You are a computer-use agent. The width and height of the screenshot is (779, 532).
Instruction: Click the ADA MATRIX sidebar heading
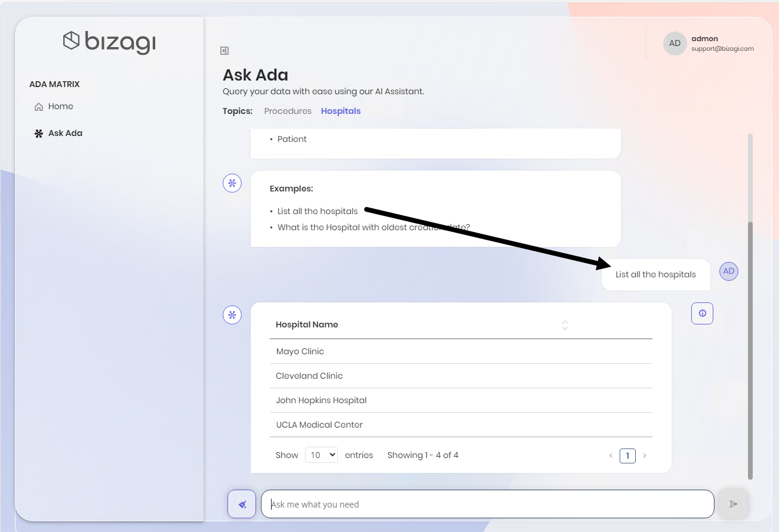[54, 84]
